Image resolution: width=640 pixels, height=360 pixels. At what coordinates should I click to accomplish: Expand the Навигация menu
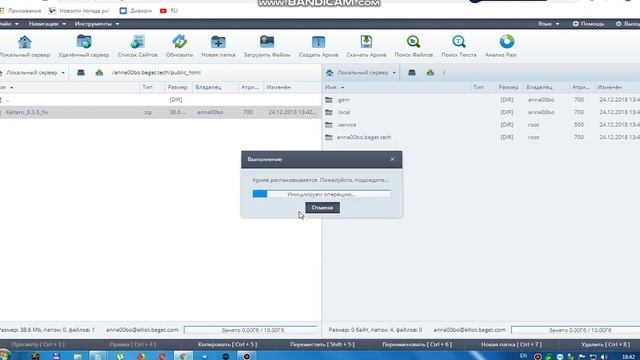[x=47, y=24]
